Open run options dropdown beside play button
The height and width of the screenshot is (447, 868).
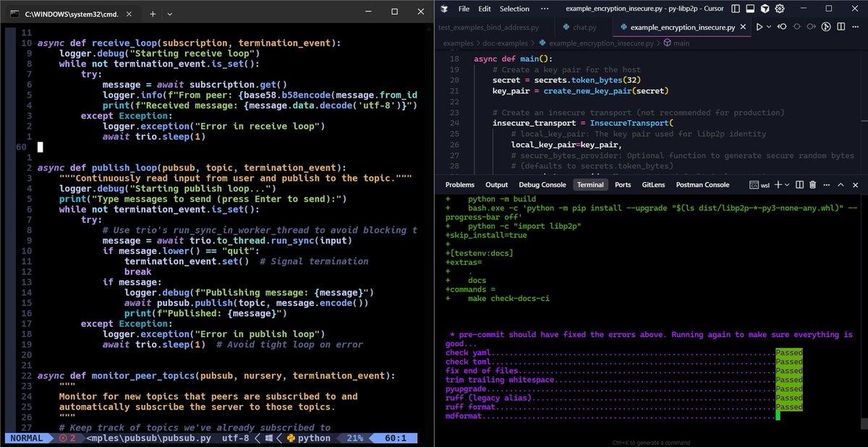tap(769, 27)
